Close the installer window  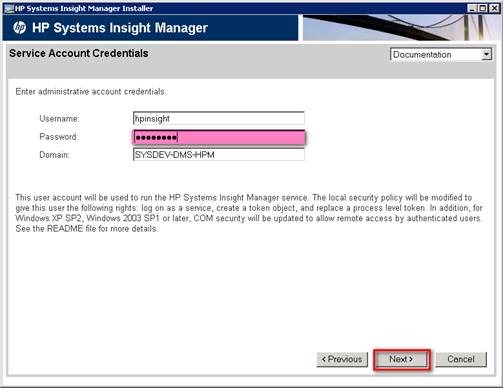click(494, 8)
